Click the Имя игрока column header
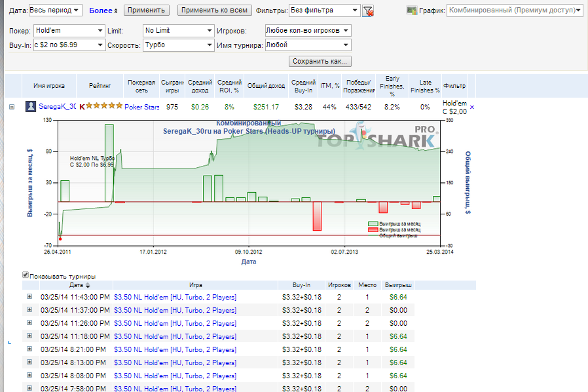The height and width of the screenshot is (392, 588). click(49, 86)
